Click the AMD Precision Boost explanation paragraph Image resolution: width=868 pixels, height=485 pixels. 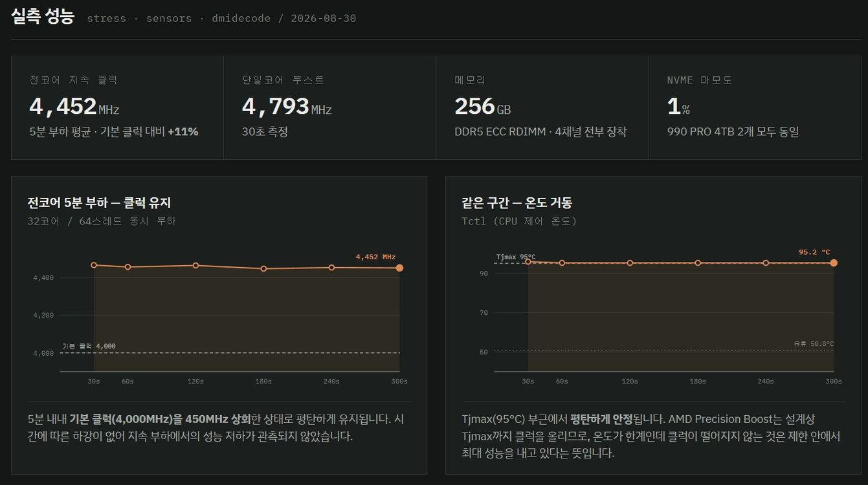pos(651,436)
